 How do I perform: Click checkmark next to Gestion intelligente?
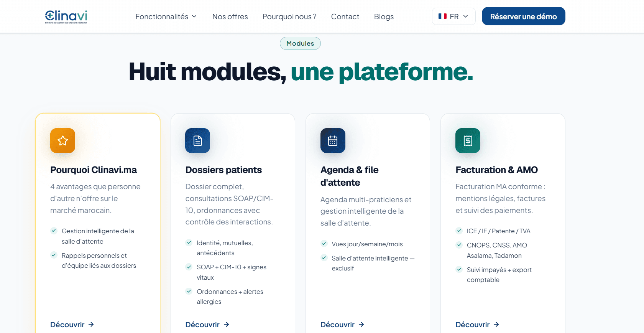coord(54,231)
